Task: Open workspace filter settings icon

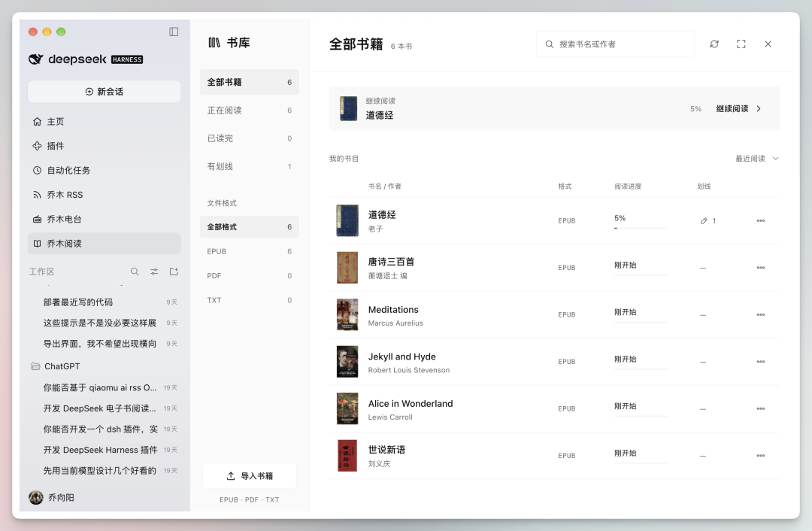Action: (154, 272)
